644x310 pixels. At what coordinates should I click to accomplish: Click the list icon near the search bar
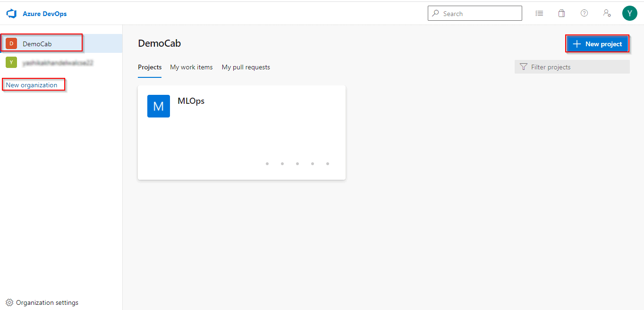[x=539, y=13]
